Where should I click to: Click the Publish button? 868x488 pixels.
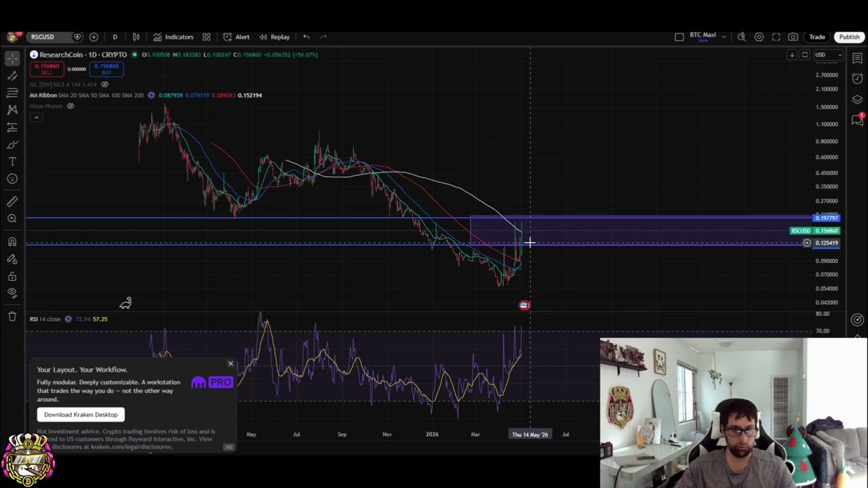(x=849, y=37)
